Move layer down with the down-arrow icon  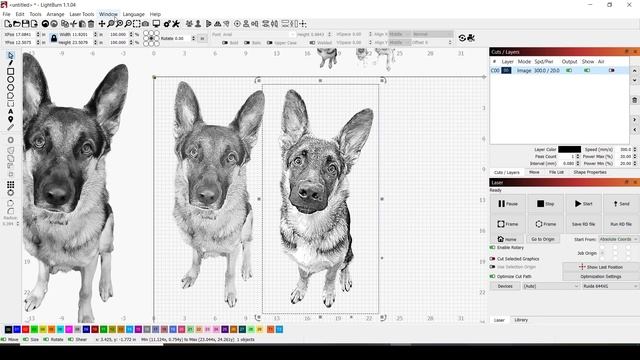tap(634, 80)
